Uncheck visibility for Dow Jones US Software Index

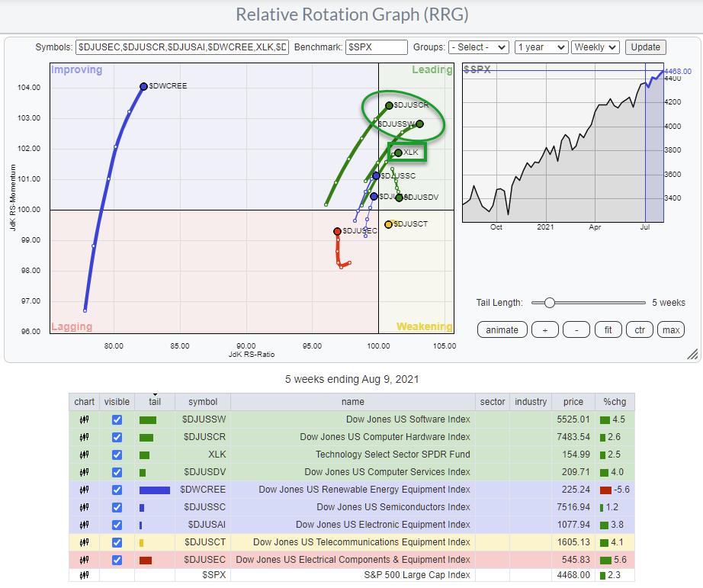click(117, 419)
